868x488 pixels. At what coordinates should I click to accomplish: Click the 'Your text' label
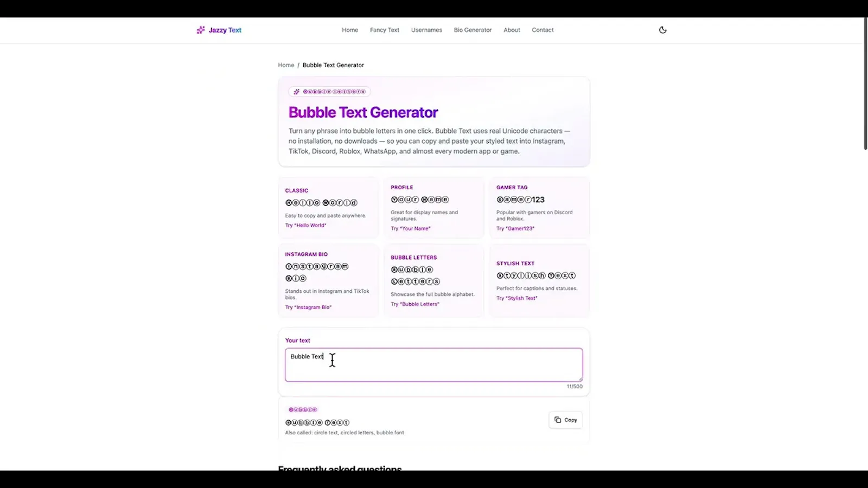coord(298,341)
